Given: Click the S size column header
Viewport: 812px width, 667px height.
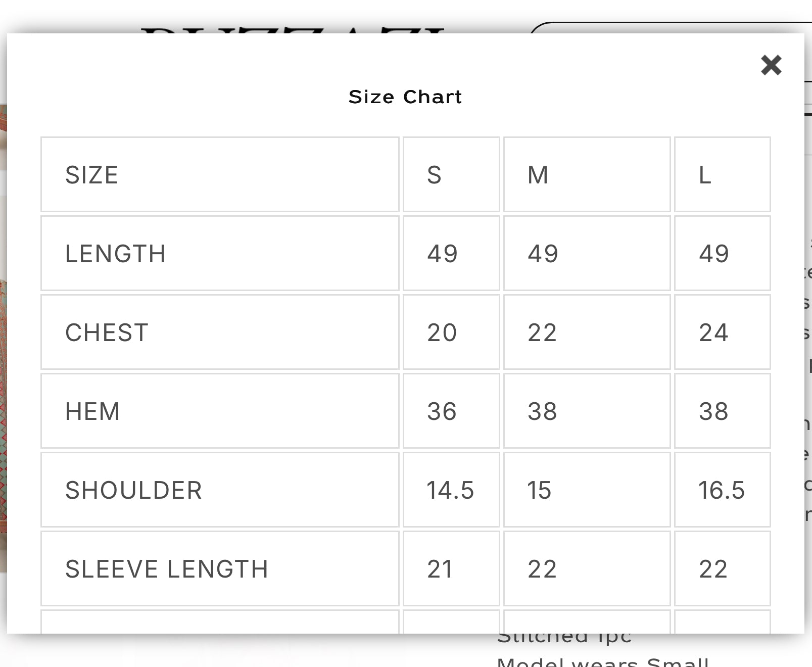Looking at the screenshot, I should (434, 175).
